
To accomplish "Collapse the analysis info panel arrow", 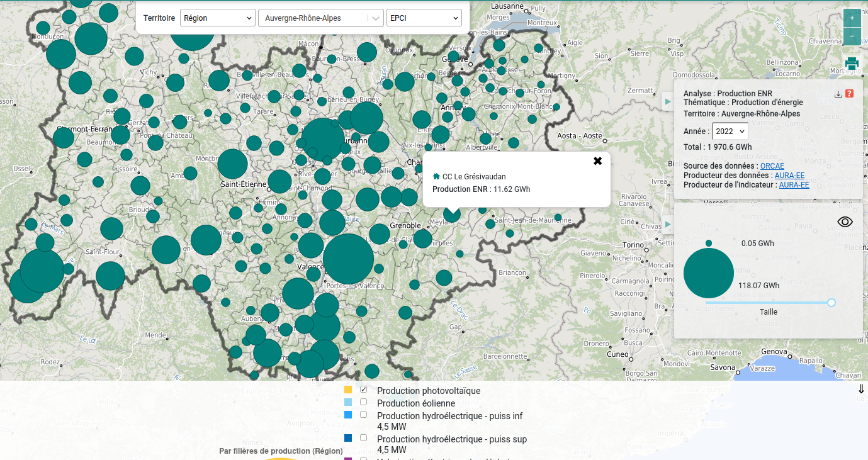I will click(668, 101).
